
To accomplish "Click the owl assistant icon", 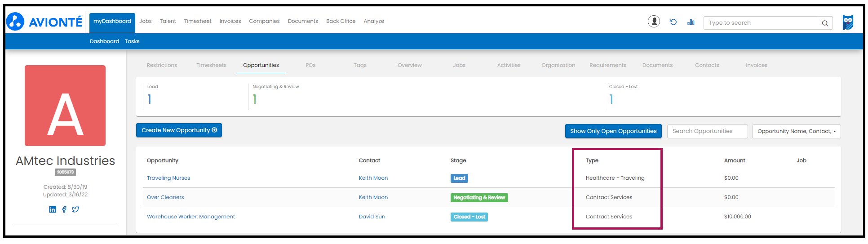I will pyautogui.click(x=847, y=22).
